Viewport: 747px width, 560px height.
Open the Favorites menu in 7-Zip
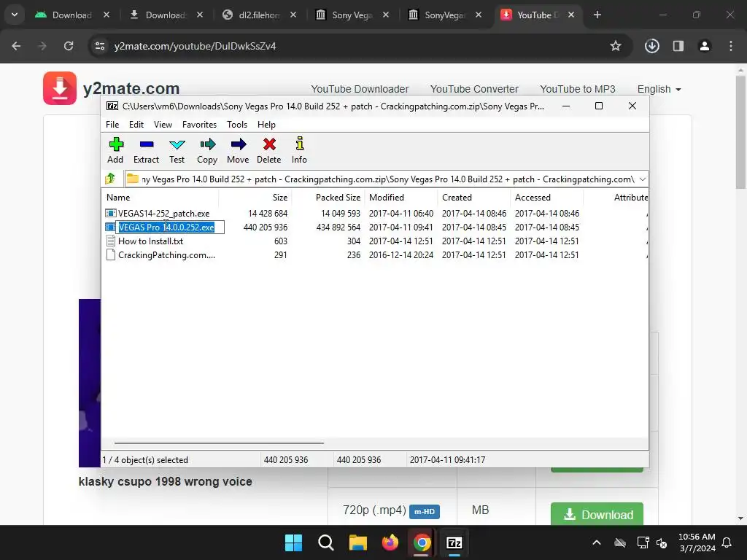click(200, 124)
